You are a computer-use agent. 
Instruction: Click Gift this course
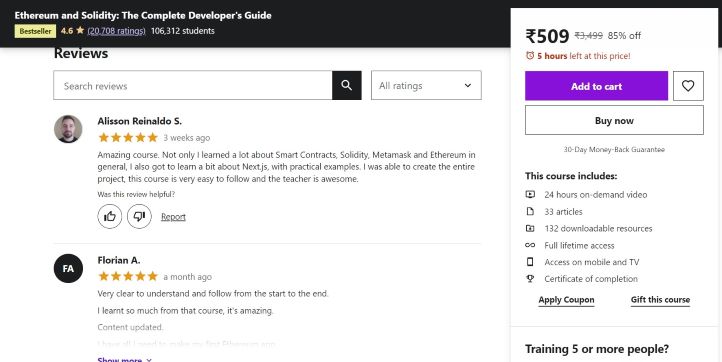click(660, 300)
